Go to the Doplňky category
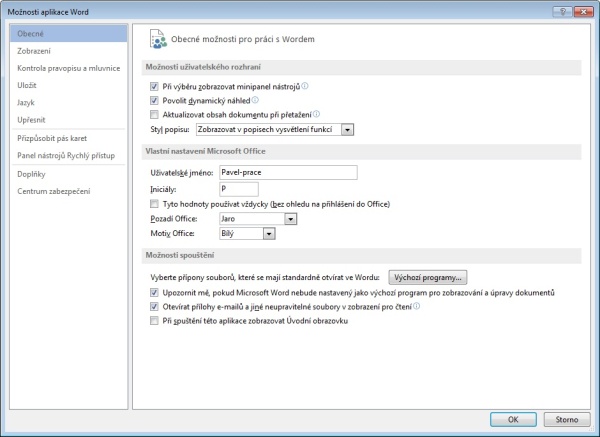 tap(68, 174)
